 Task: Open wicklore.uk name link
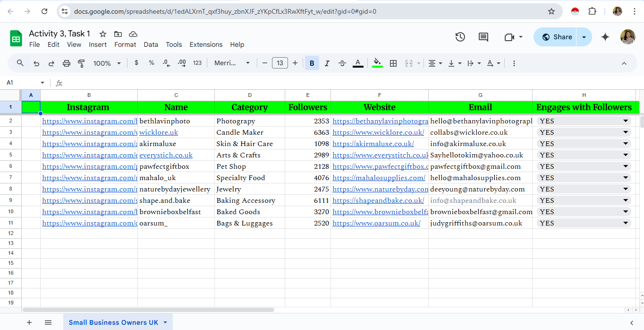[159, 132]
